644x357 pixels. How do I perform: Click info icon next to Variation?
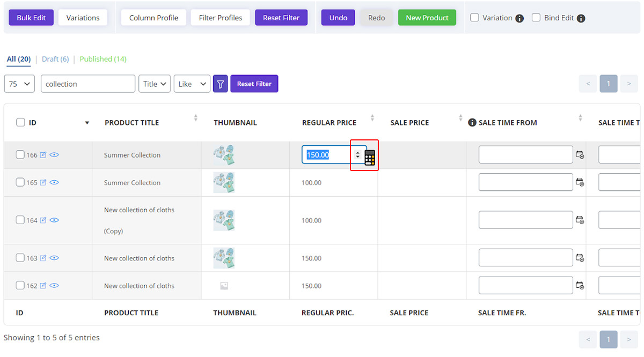click(x=519, y=18)
